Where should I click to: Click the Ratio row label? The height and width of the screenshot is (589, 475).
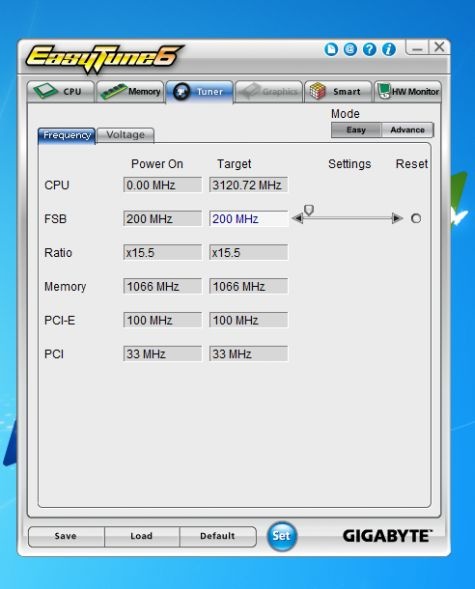coord(58,253)
